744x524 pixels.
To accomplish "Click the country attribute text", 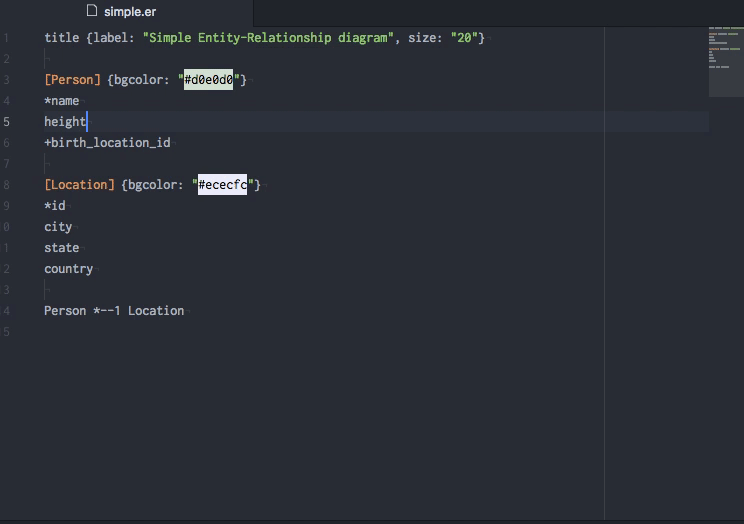I will pos(68,269).
